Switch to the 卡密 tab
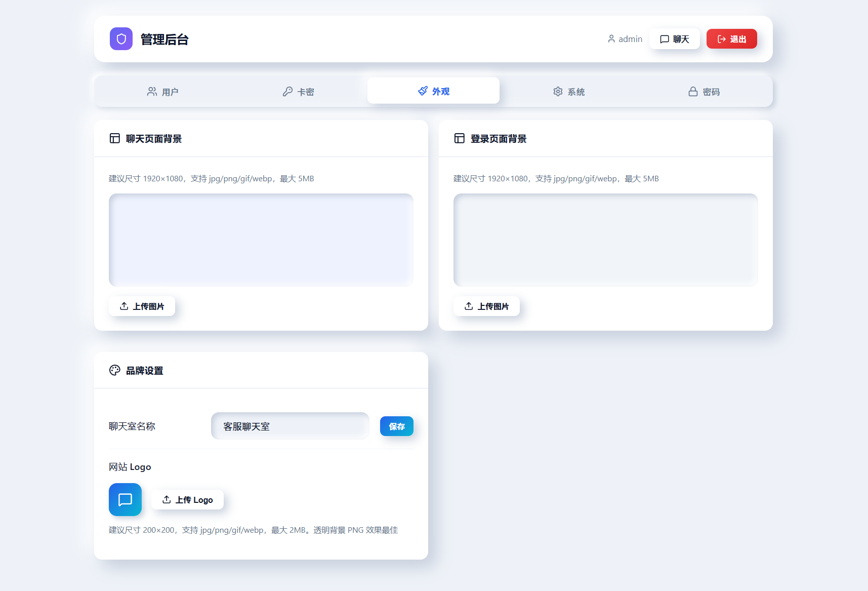Image resolution: width=868 pixels, height=591 pixels. (x=298, y=92)
